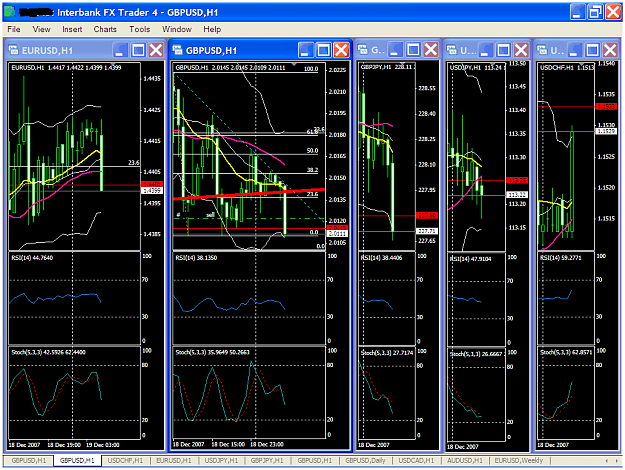Click the '19 Dec 03:00' time label
Image resolution: width=625 pixels, height=470 pixels.
pyautogui.click(x=103, y=444)
